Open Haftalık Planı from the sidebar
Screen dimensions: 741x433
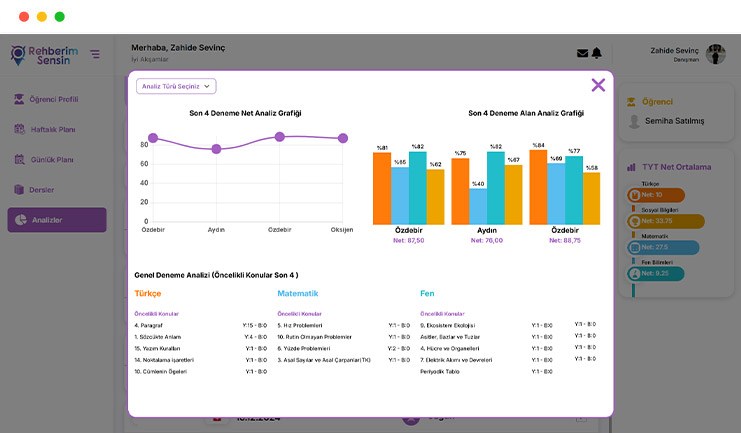coord(54,129)
